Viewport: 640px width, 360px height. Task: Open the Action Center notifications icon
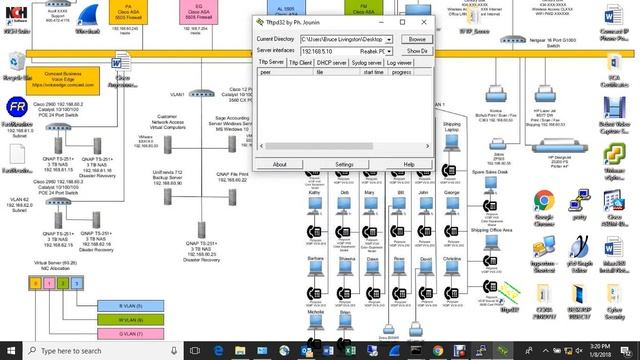tap(626, 351)
